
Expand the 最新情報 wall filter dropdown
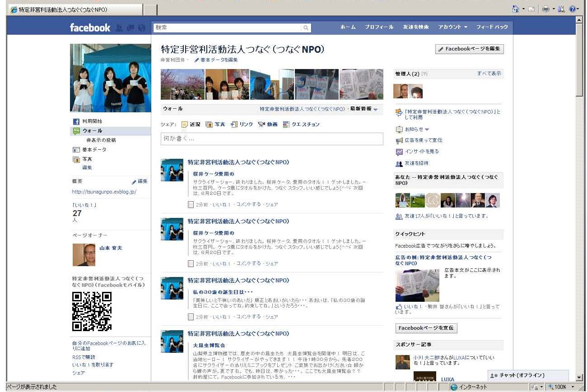tap(376, 110)
